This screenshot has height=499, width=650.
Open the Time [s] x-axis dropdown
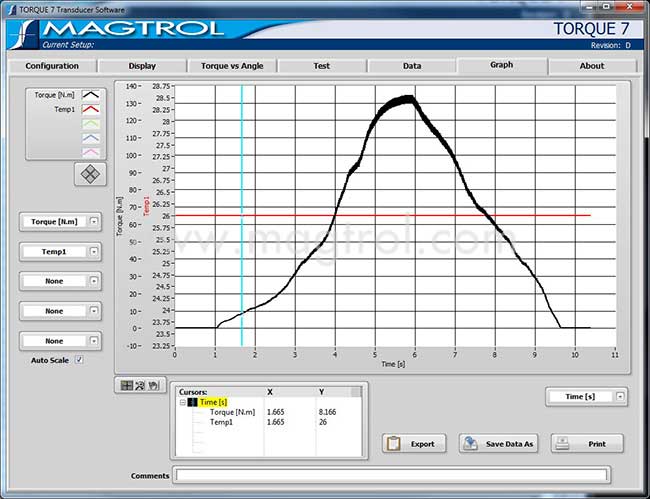(621, 397)
